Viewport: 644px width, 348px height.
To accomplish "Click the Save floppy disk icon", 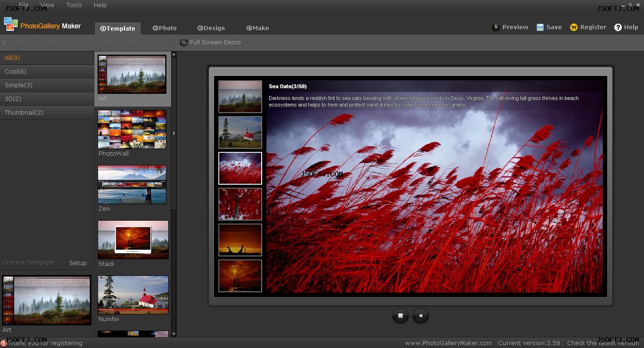I will pyautogui.click(x=540, y=27).
